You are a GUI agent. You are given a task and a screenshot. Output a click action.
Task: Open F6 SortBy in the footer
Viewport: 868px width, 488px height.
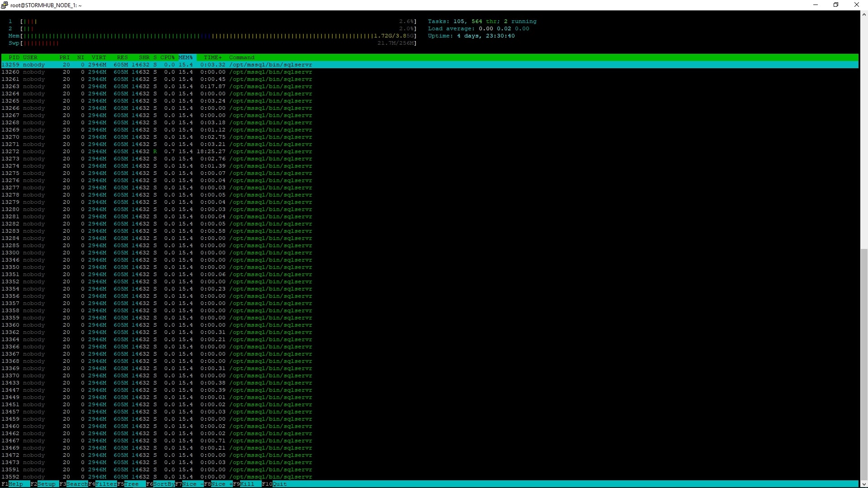coord(160,484)
